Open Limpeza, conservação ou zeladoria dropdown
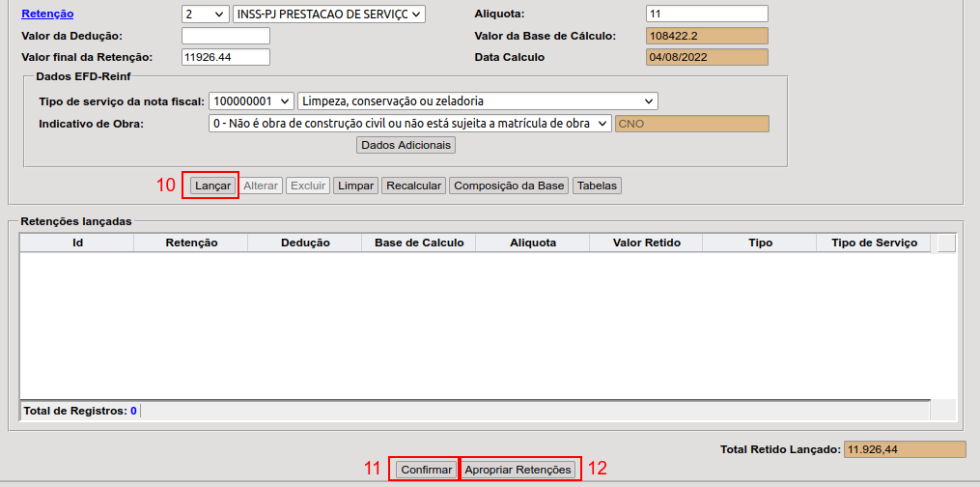This screenshot has width=980, height=487. (477, 101)
